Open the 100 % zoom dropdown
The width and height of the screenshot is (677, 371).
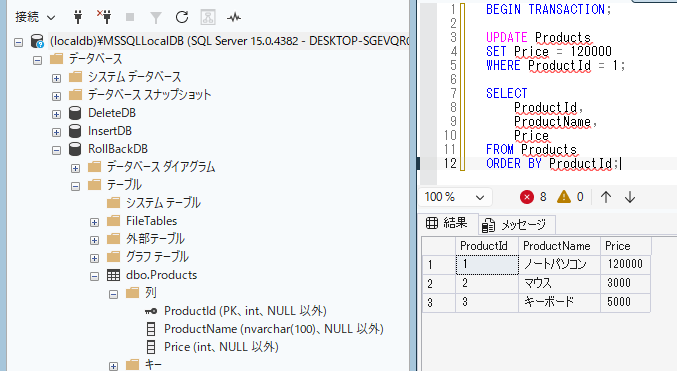pyautogui.click(x=455, y=197)
